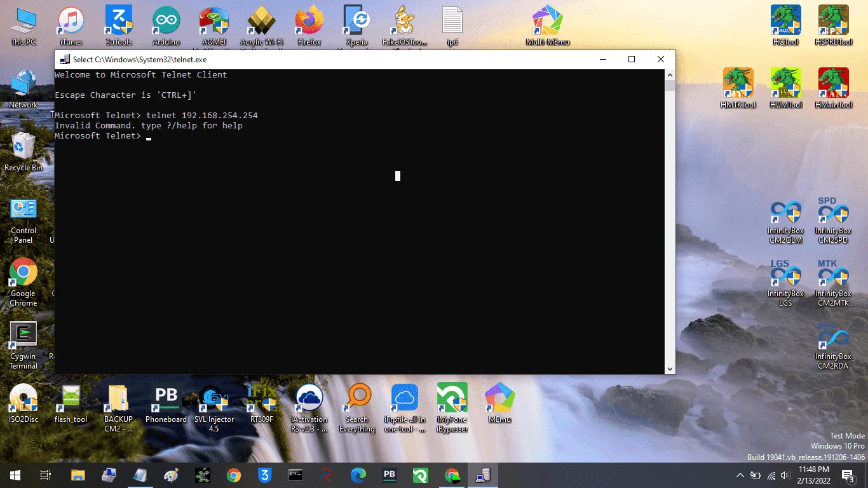Screen dimensions: 868x488
Task: Open the RT809F desktop shortcut
Action: pyautogui.click(x=262, y=403)
